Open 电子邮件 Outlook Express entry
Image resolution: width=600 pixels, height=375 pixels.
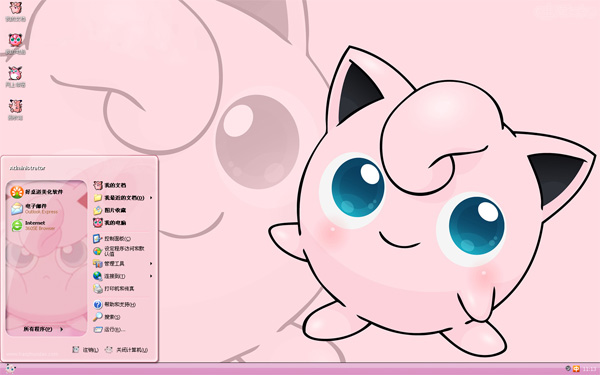tap(34, 209)
